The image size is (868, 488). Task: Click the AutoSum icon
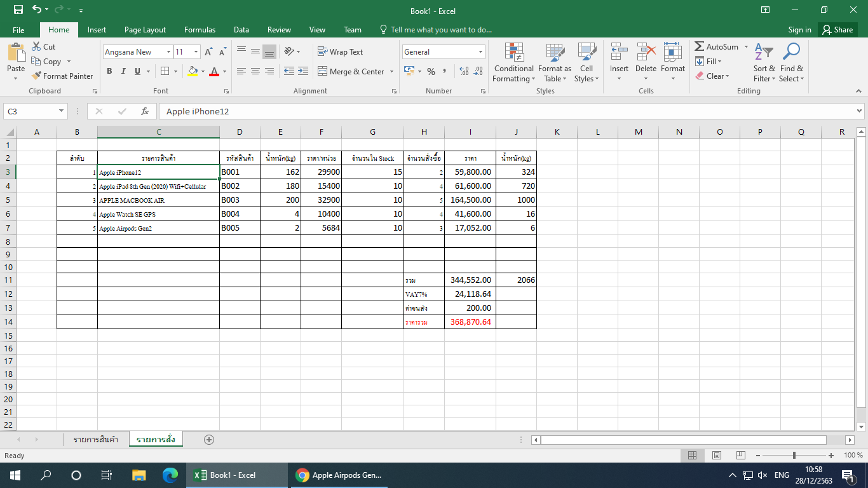700,47
